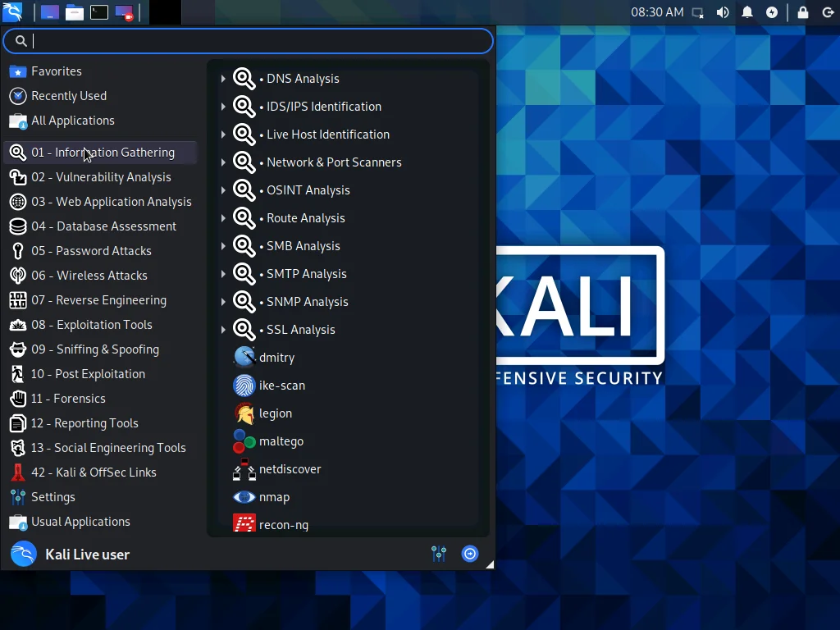Click the 13 - Social Engineering Tools icon

(x=18, y=449)
